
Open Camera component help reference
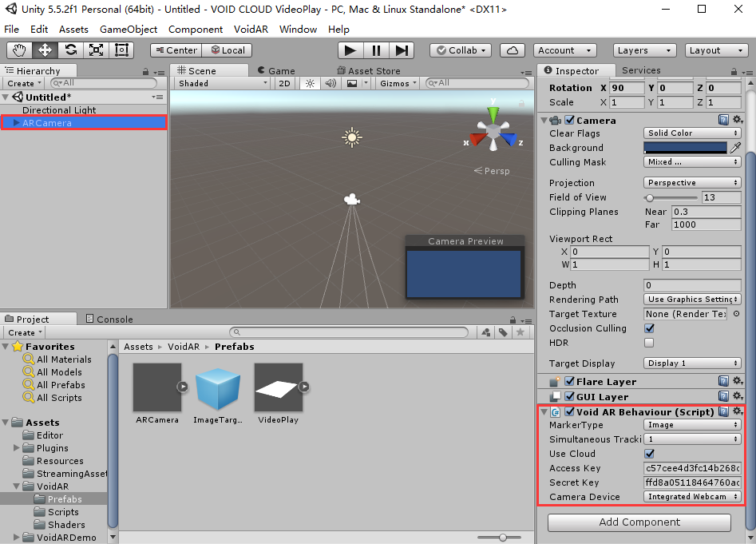pyautogui.click(x=723, y=120)
